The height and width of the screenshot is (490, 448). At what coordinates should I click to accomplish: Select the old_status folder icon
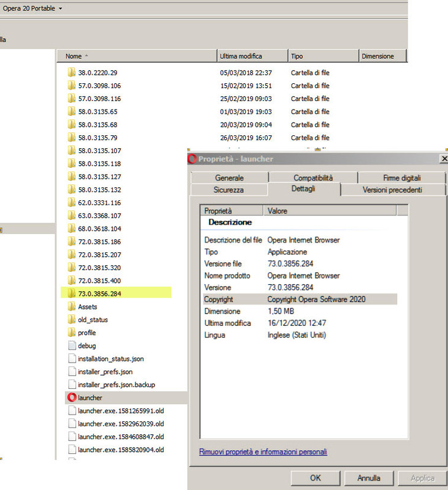72,320
